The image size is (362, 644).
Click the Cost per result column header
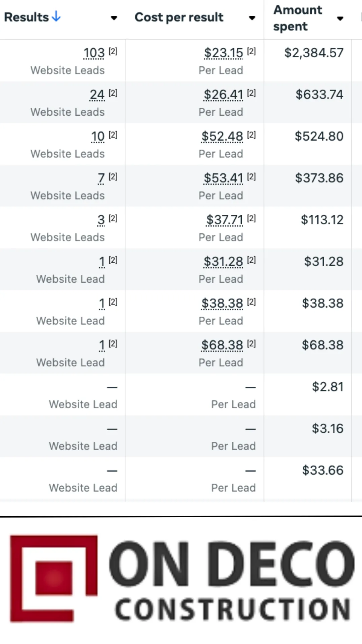click(x=179, y=17)
